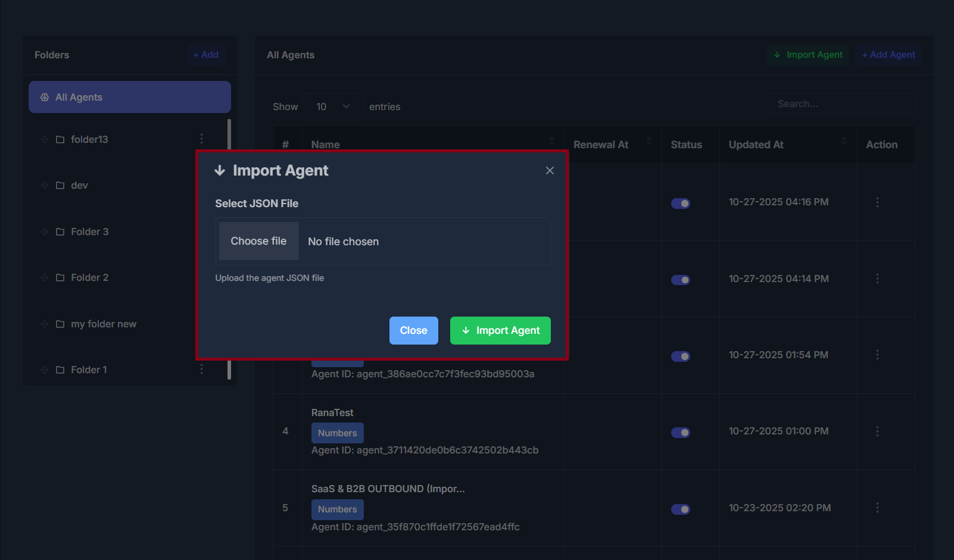
Task: Open the kebab menu for folder13
Action: [201, 139]
